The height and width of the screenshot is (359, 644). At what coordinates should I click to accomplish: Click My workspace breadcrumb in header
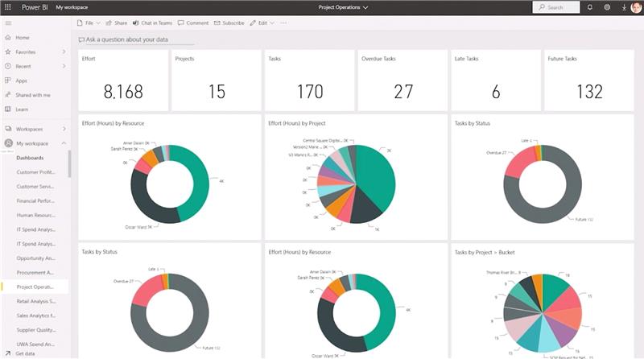coord(72,7)
